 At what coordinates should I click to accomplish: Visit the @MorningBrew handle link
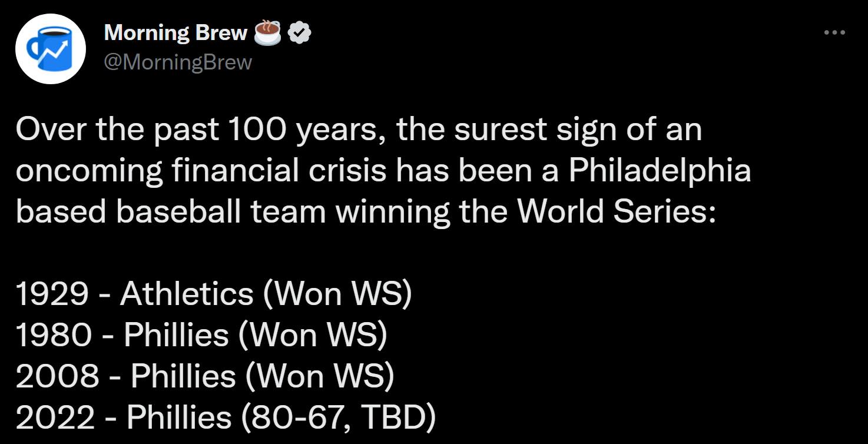pos(177,62)
